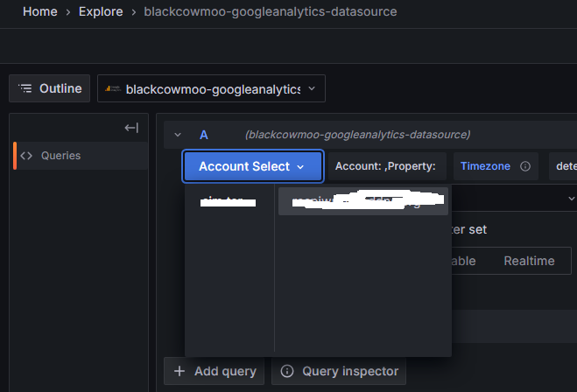Click Add query button
577x392 pixels.
click(x=215, y=371)
